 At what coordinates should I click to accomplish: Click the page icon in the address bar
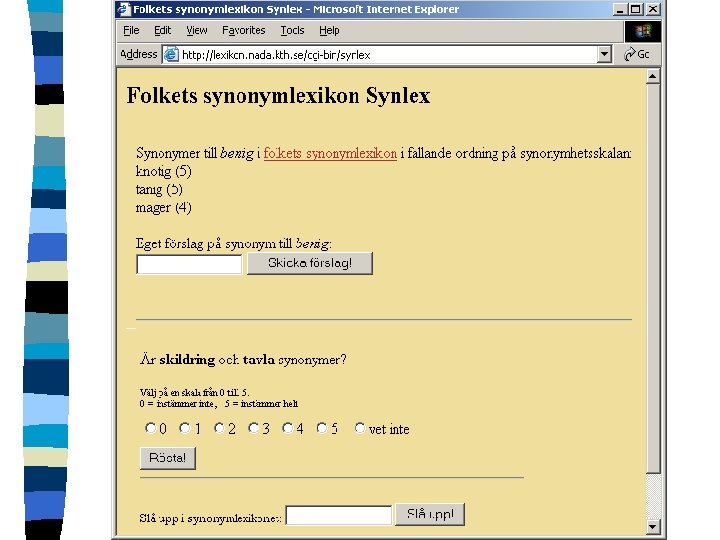coord(171,54)
